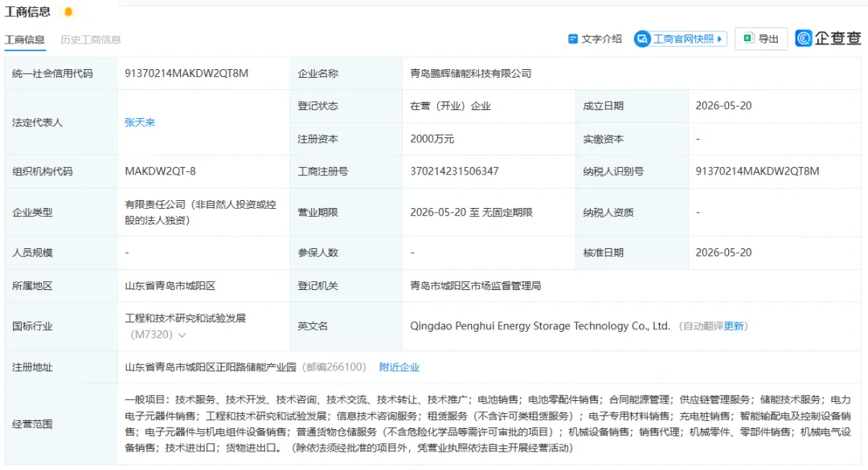This screenshot has width=868, height=470.
Task: Click the orange bell notification icon
Action: pos(68,11)
